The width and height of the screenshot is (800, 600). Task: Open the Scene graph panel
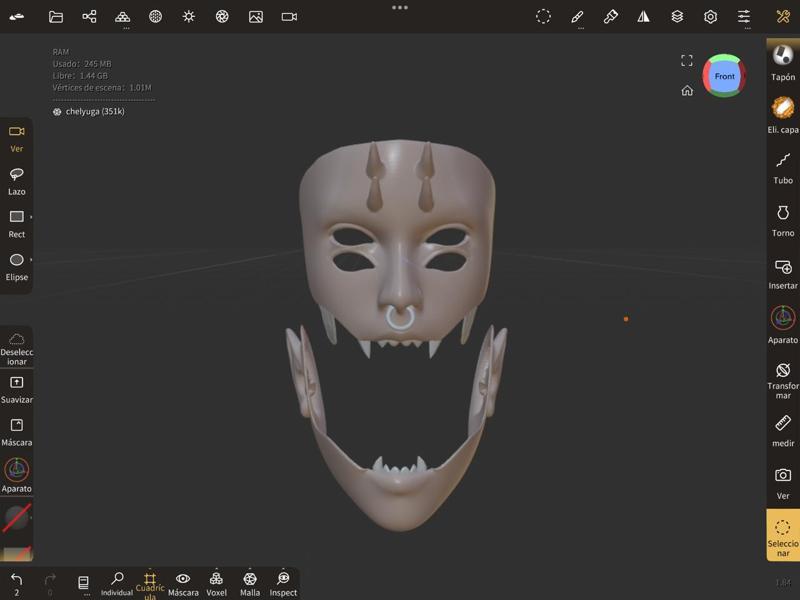click(x=88, y=16)
